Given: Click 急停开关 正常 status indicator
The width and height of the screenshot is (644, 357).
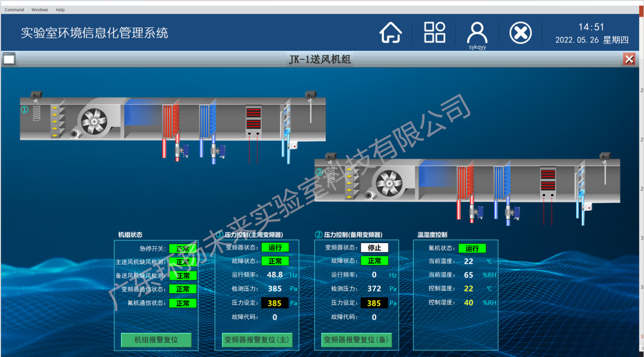Looking at the screenshot, I should (183, 249).
